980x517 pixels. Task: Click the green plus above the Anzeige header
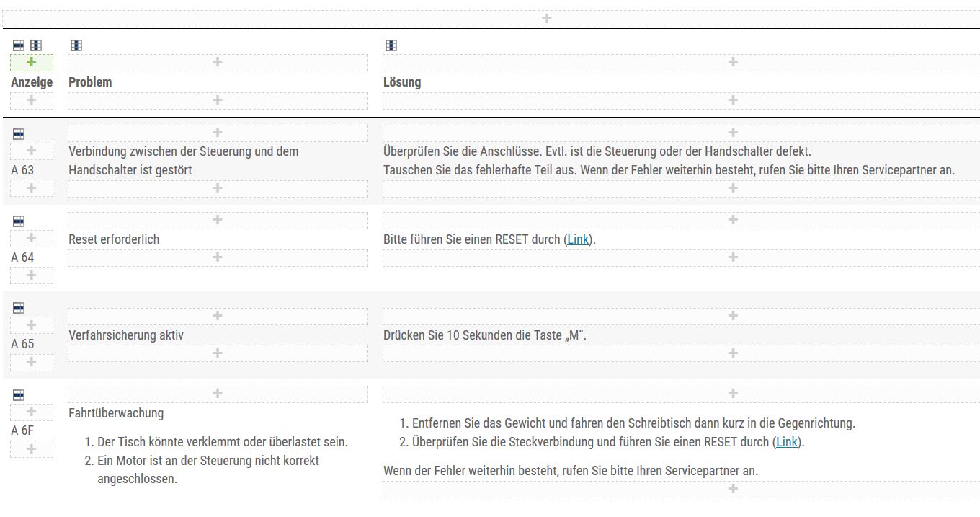[x=31, y=62]
